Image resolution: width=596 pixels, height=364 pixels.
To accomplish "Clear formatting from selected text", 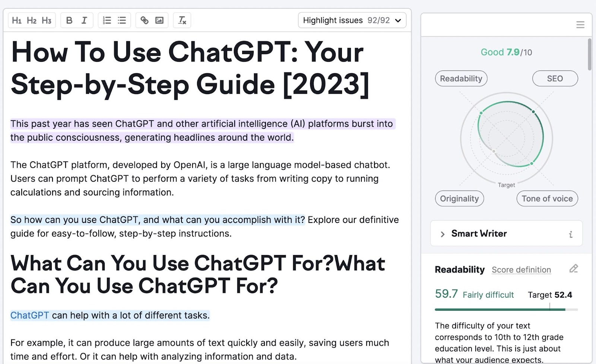I will (x=182, y=20).
